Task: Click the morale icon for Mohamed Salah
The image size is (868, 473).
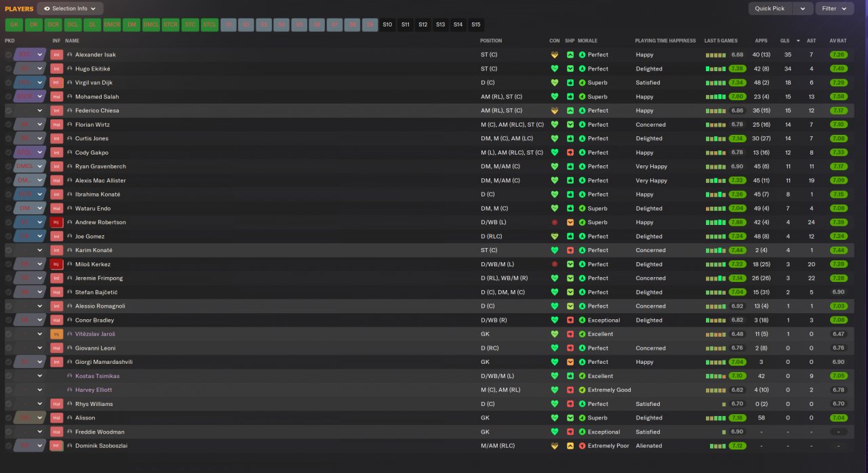Action: point(582,97)
